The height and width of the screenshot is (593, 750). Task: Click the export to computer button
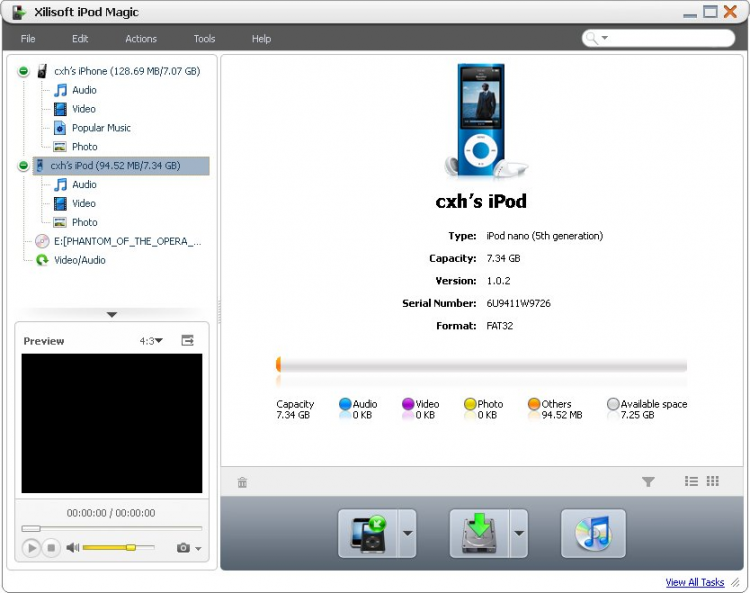coord(479,533)
